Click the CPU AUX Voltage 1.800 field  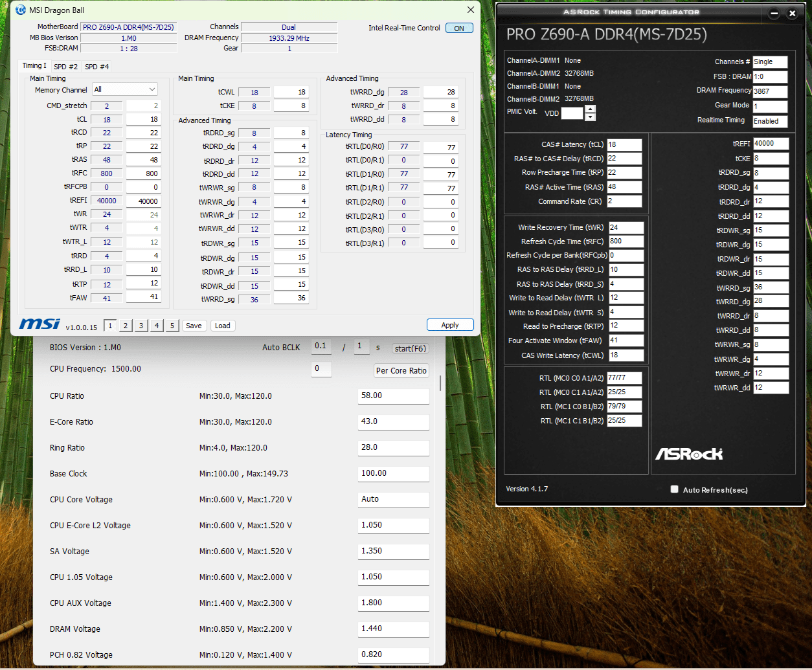[393, 603]
